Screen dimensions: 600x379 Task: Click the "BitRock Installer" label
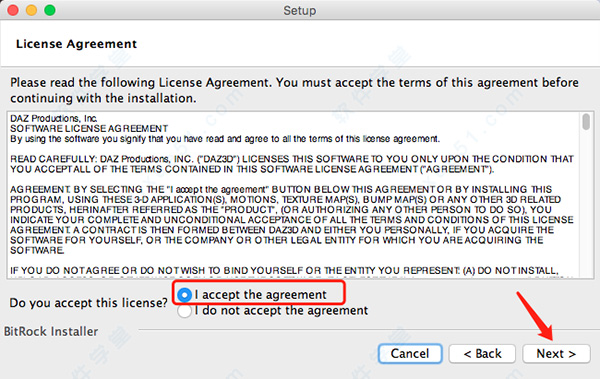pos(51,331)
